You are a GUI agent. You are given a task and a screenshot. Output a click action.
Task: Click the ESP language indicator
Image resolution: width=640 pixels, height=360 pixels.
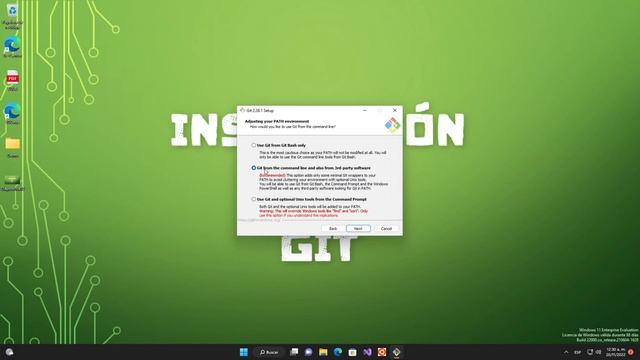coord(578,352)
